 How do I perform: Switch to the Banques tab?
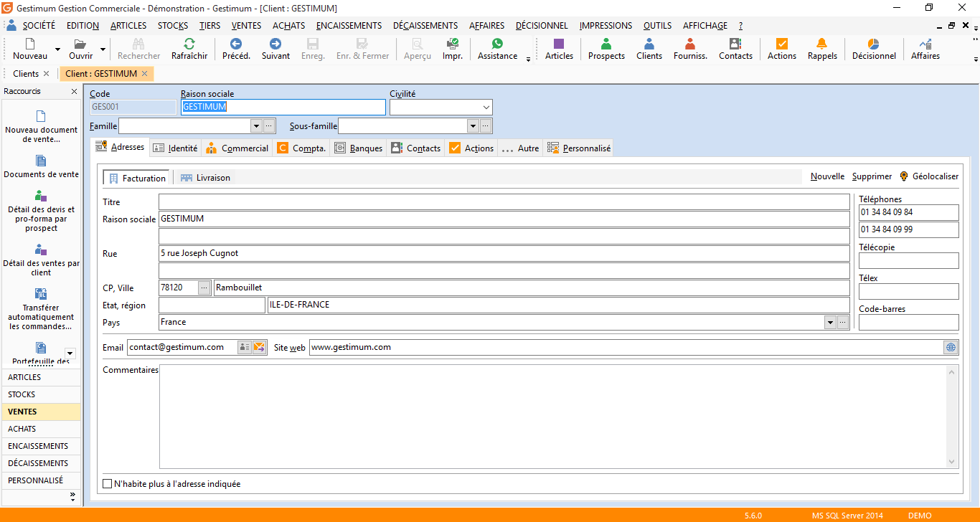[x=359, y=148]
